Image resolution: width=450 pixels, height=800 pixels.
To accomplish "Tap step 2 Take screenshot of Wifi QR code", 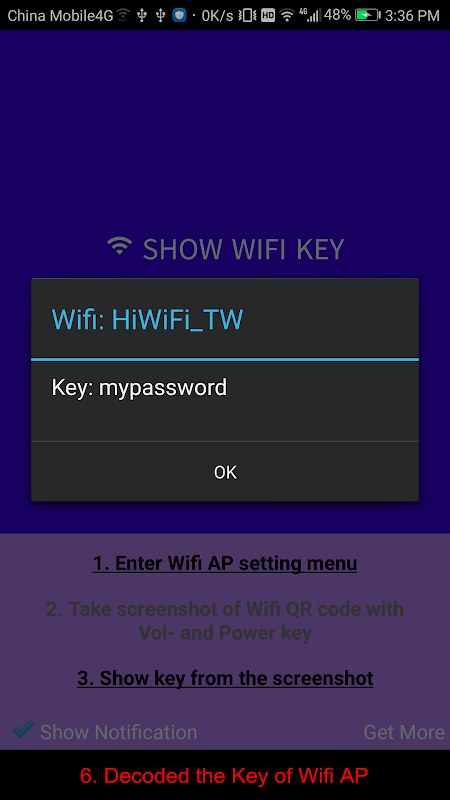I will tap(225, 621).
